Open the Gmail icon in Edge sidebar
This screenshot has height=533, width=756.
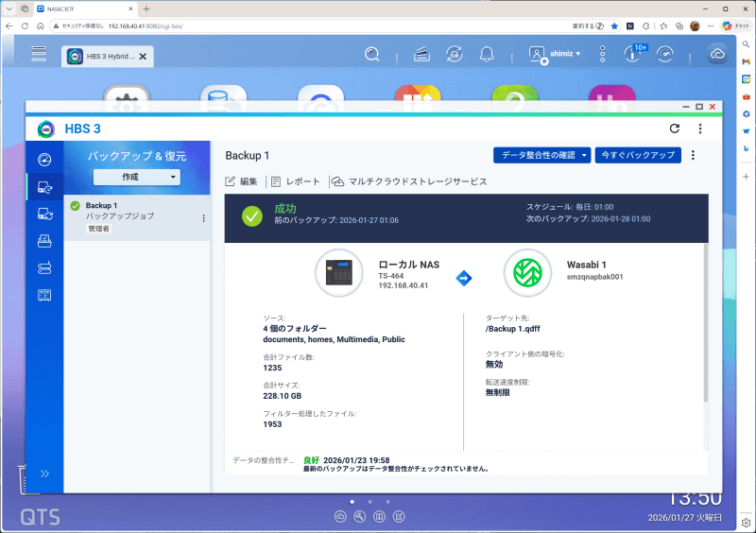click(x=746, y=61)
